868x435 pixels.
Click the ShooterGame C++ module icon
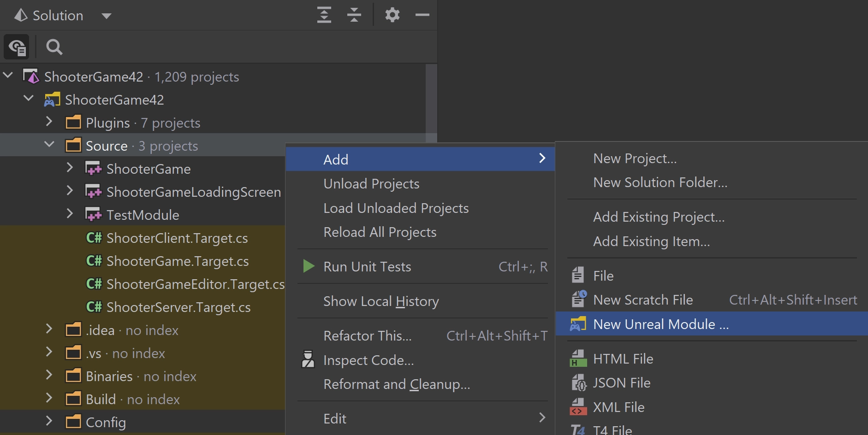pos(94,169)
